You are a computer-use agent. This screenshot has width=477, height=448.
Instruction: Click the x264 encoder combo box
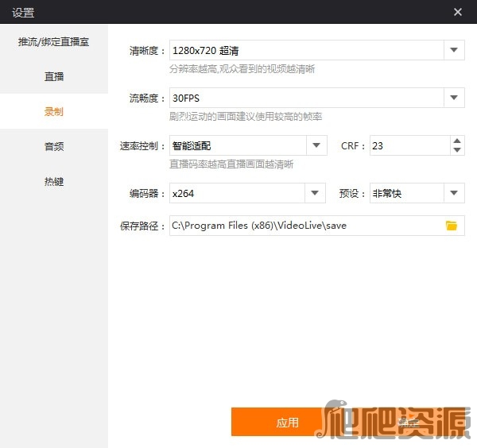tap(247, 193)
